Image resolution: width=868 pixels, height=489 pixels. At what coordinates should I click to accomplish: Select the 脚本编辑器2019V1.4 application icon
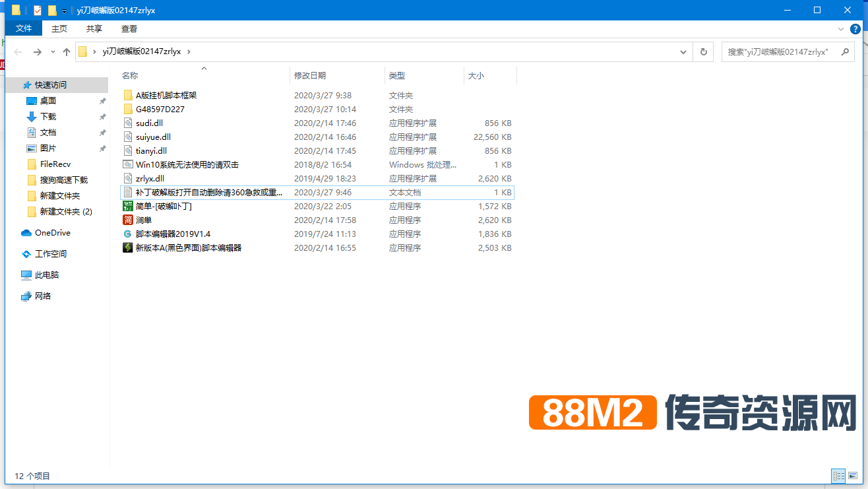128,234
